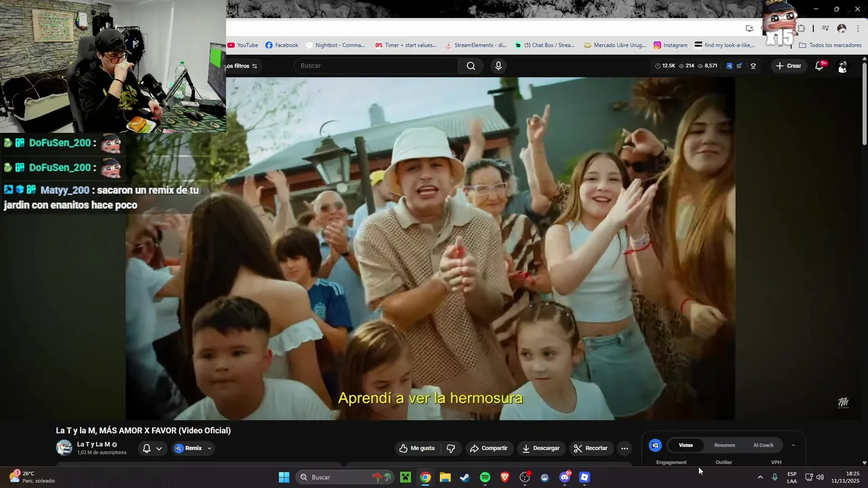Activate voice search microphone
868x488 pixels.
pos(498,66)
